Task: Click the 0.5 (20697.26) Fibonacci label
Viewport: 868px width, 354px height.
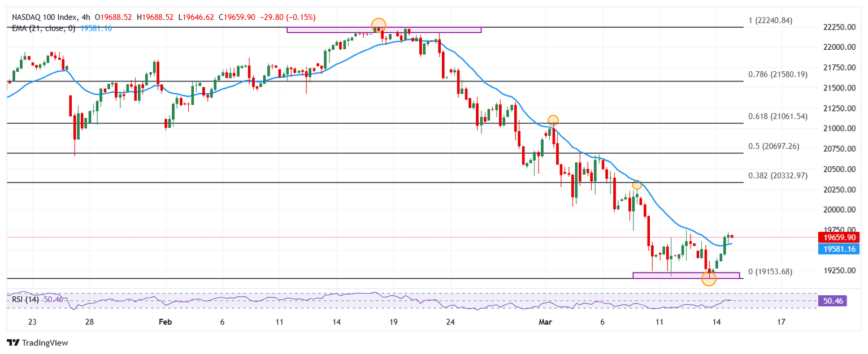Action: (772, 146)
